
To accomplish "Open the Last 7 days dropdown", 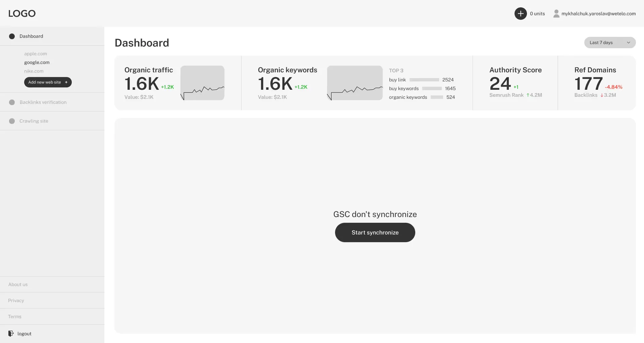I will (x=609, y=43).
